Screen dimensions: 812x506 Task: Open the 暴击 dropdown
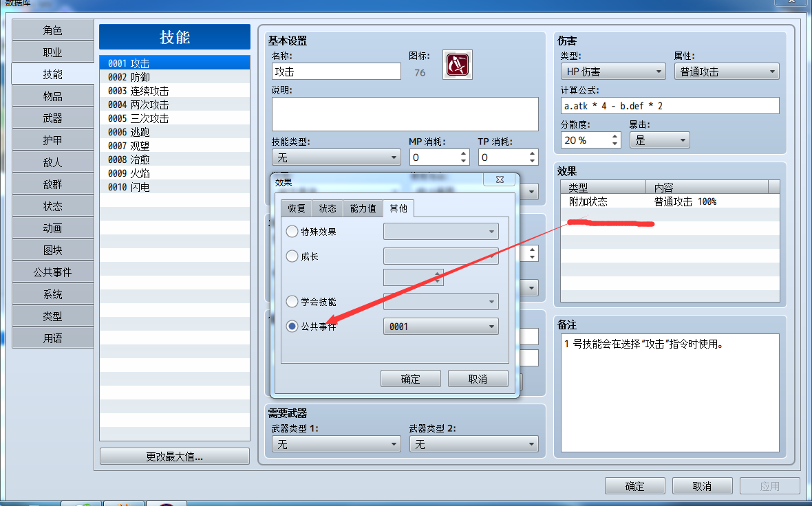click(660, 140)
